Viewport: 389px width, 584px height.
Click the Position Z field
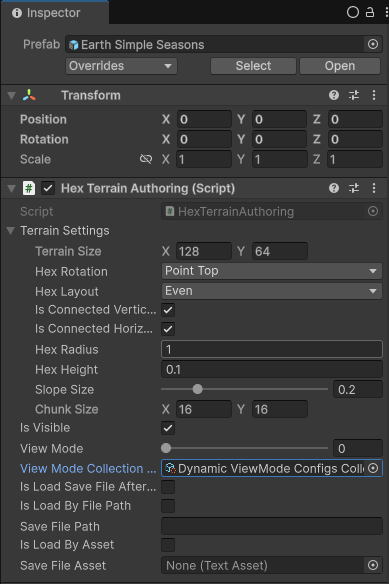(355, 120)
